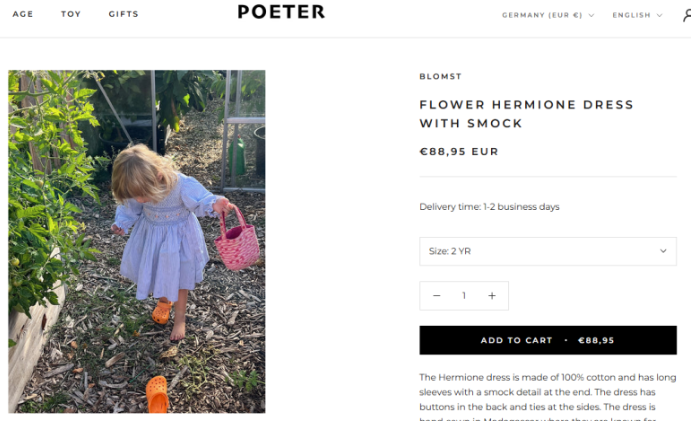Click the POETER logo
This screenshot has height=424, width=693.
[x=281, y=12]
